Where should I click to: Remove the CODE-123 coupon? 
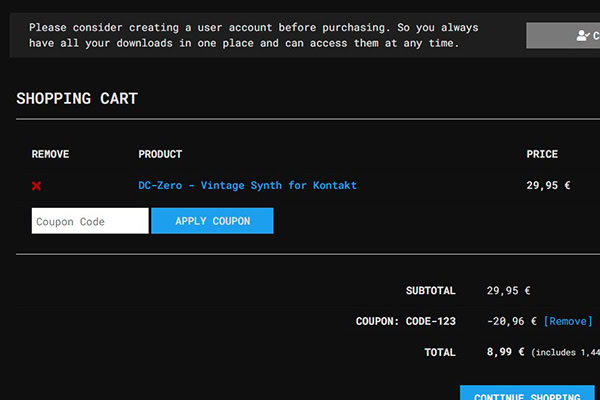(x=568, y=321)
